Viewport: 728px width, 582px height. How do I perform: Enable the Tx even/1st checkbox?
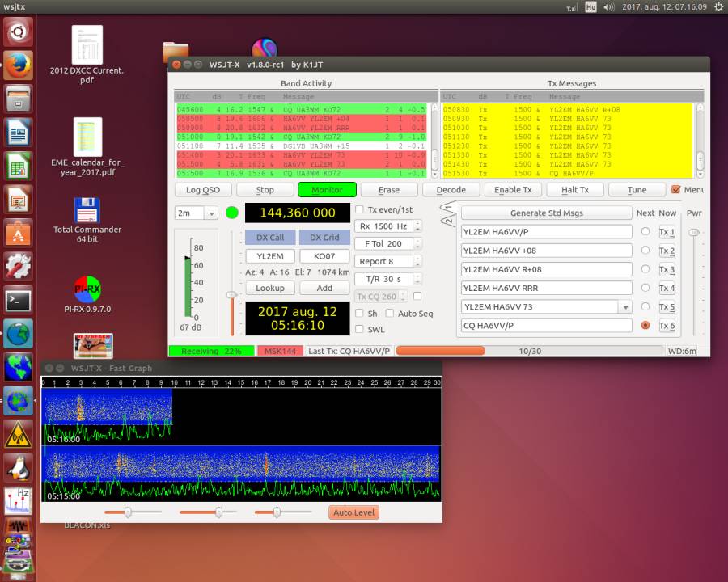[360, 209]
